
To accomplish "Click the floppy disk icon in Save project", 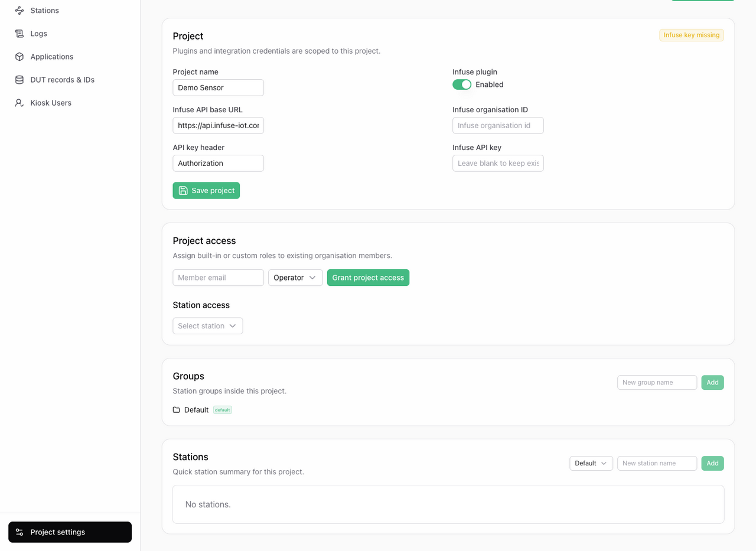I will coord(183,190).
